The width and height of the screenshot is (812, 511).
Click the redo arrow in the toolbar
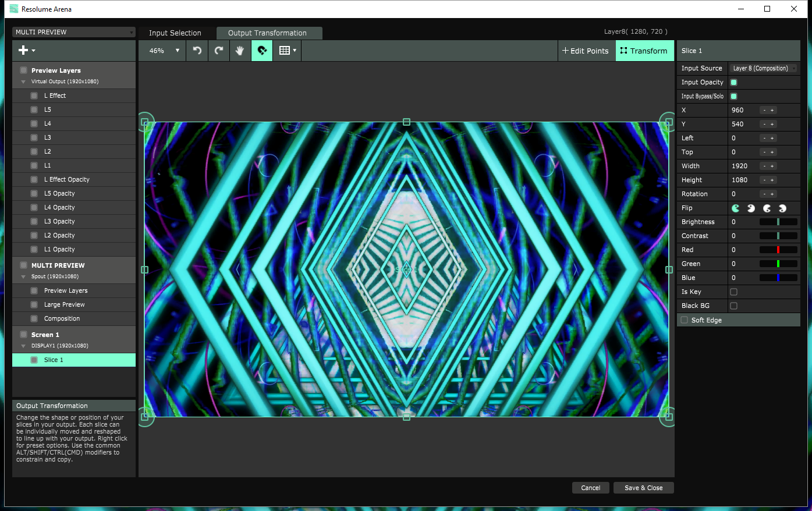coord(219,51)
